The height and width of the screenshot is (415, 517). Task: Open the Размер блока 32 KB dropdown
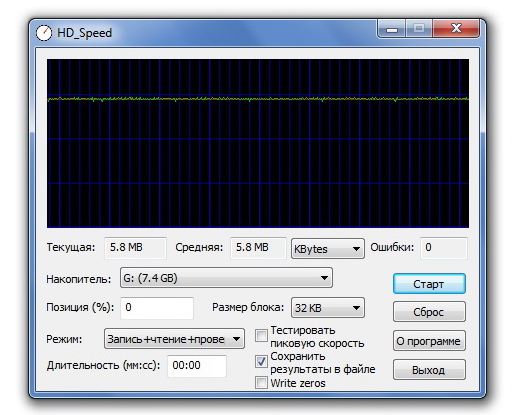pos(328,308)
